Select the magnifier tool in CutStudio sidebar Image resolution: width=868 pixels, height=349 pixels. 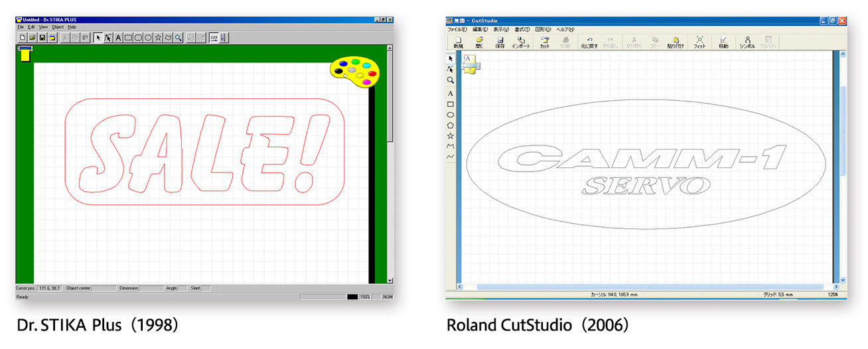(451, 80)
